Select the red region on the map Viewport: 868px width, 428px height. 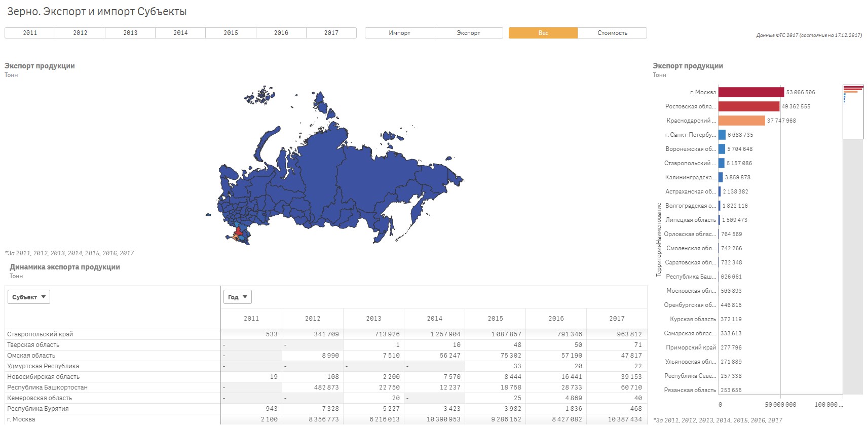click(239, 231)
